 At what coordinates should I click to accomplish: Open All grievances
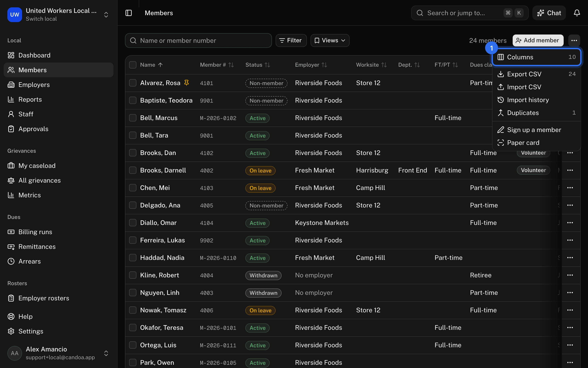coord(59,180)
